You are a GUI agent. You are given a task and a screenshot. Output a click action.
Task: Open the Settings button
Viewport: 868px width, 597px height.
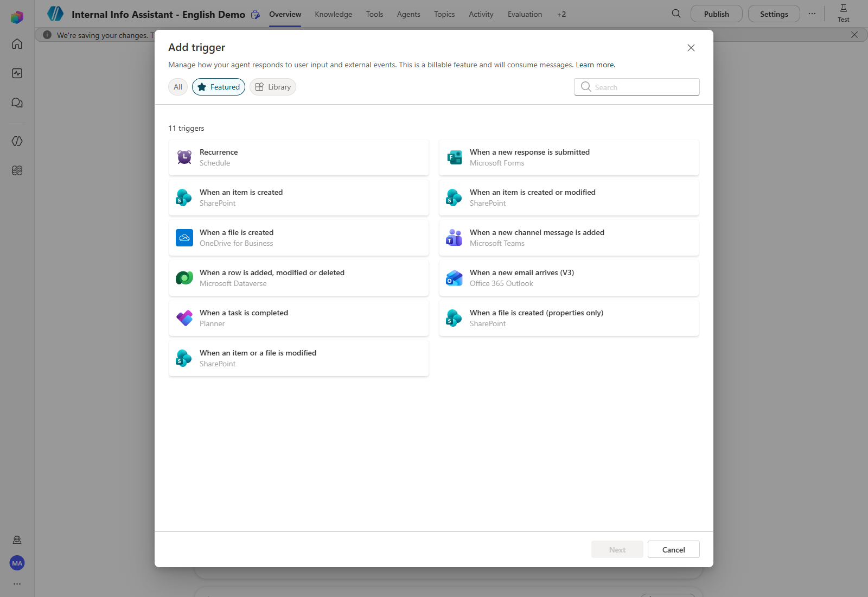[774, 14]
